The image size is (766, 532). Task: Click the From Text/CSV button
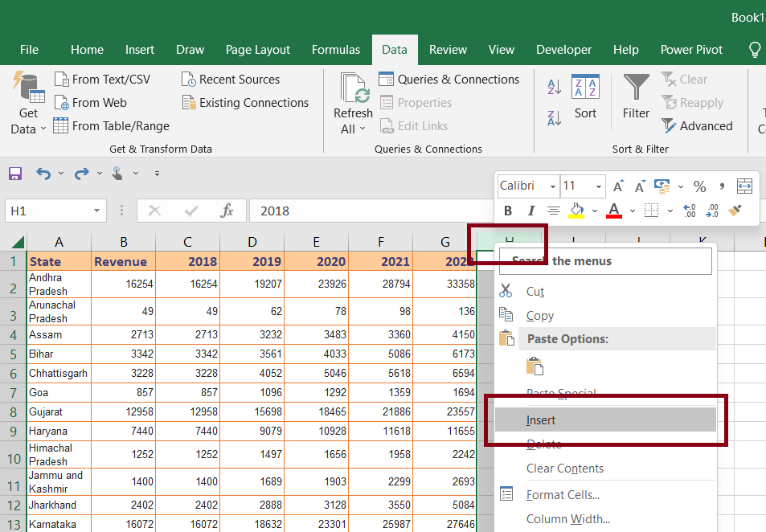click(102, 79)
